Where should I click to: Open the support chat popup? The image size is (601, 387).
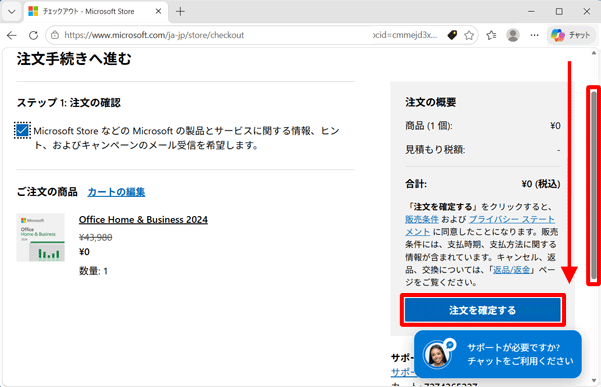coord(498,354)
